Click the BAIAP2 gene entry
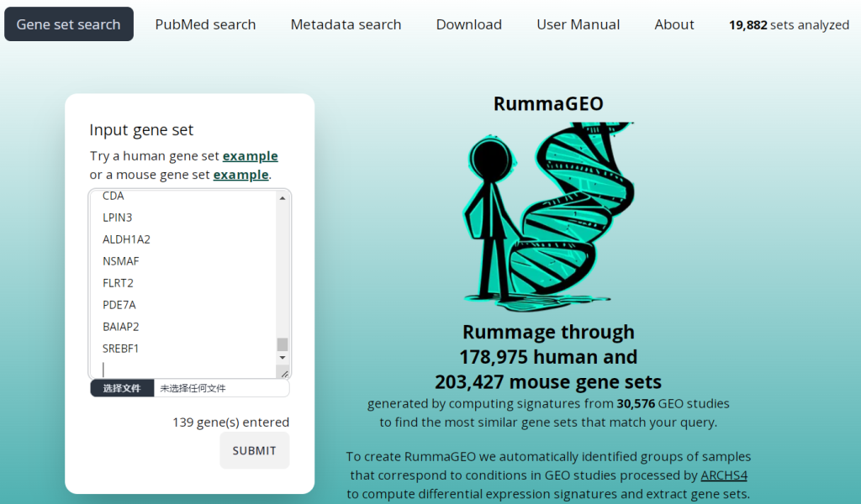The image size is (861, 504). point(121,327)
